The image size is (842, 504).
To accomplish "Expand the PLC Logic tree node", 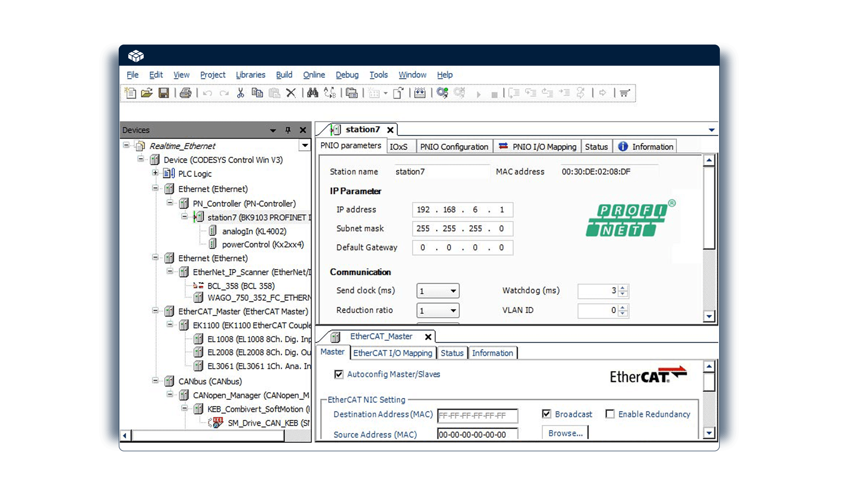I will (x=155, y=173).
